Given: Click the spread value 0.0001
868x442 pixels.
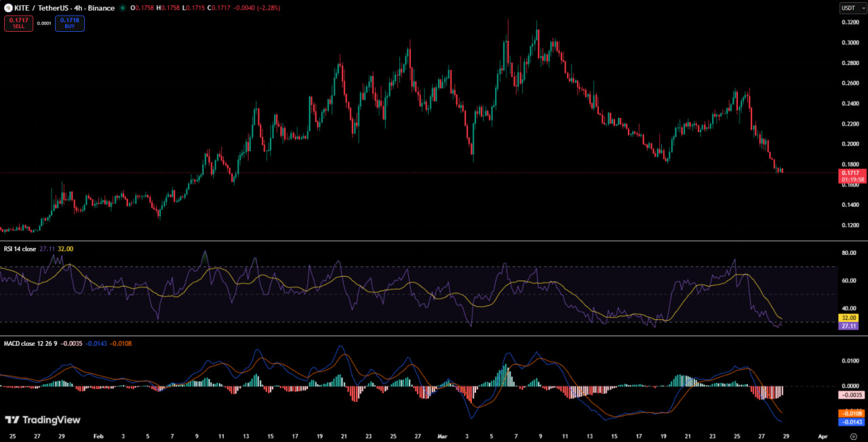Looking at the screenshot, I should 44,24.
